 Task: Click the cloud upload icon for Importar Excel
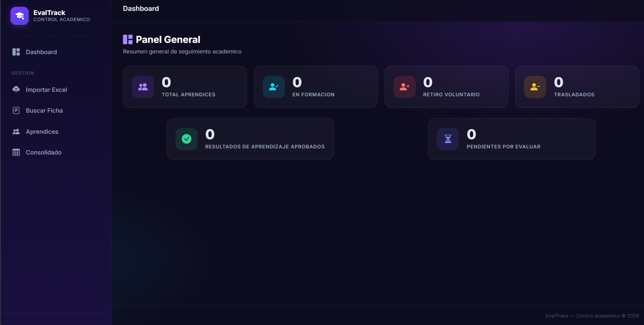point(16,90)
